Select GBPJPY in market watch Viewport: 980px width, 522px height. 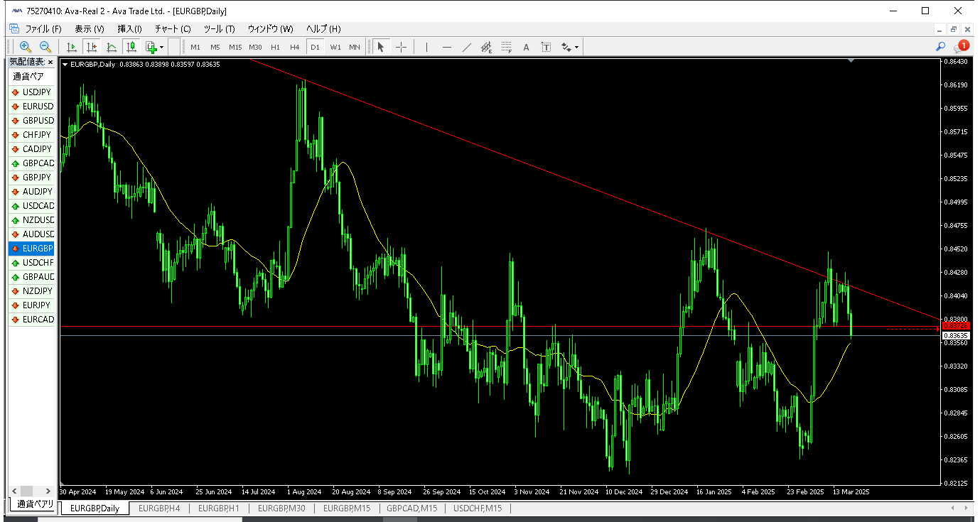pyautogui.click(x=31, y=178)
